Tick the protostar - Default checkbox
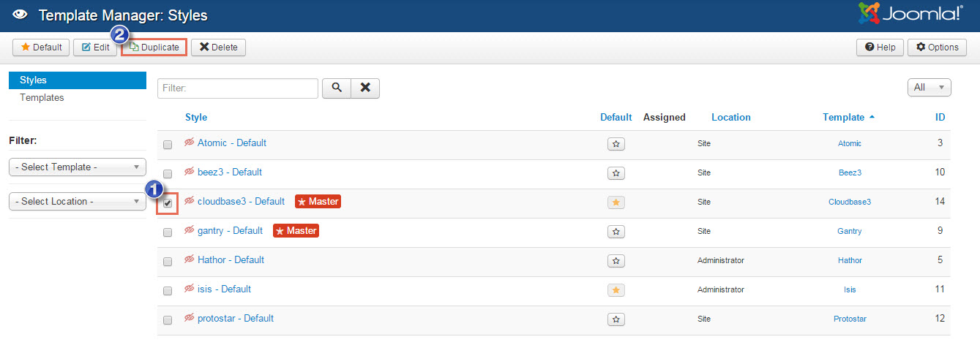This screenshot has width=980, height=345. (x=168, y=320)
